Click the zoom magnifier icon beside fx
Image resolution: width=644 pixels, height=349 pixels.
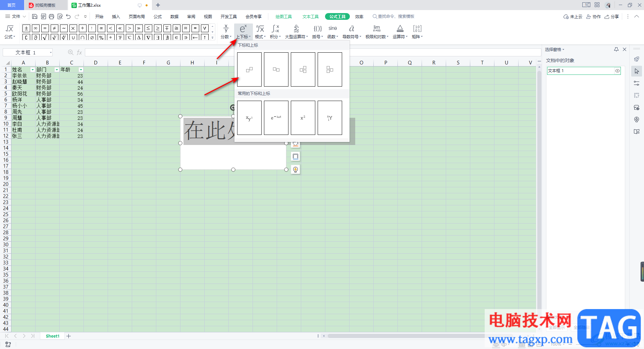[x=70, y=52]
